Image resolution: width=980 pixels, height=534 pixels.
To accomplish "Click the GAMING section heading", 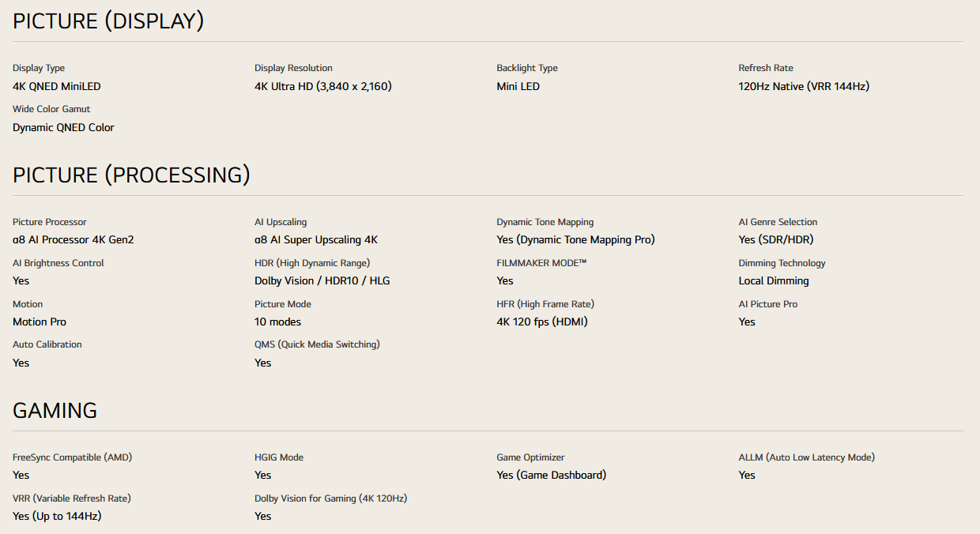I will [55, 411].
